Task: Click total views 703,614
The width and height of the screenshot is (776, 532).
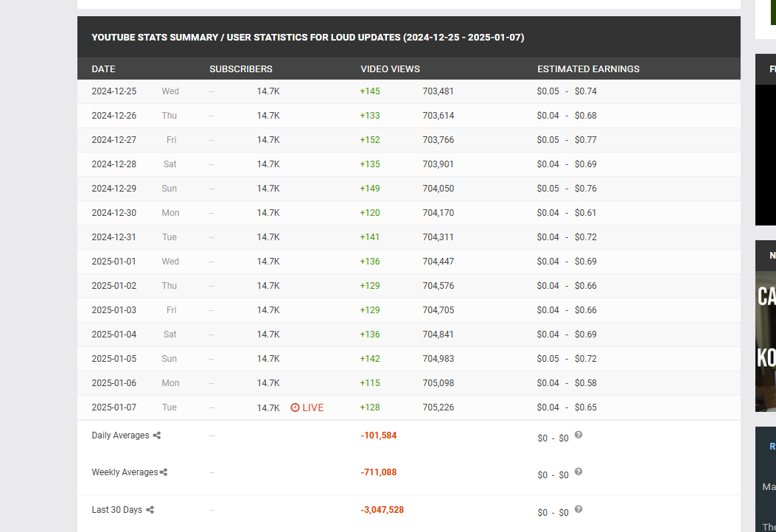Action: coord(438,115)
